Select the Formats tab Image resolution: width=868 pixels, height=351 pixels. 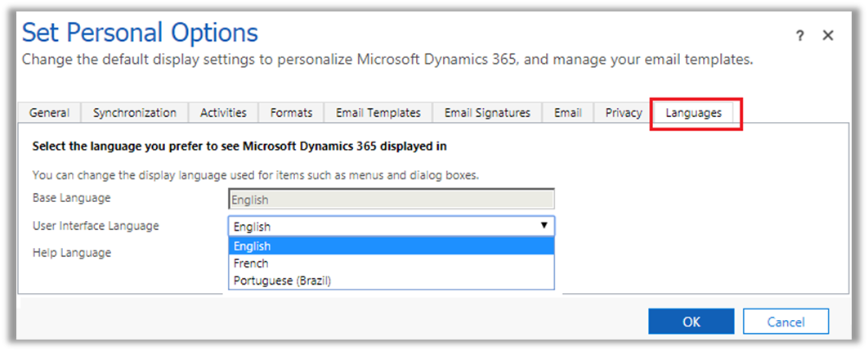click(291, 113)
